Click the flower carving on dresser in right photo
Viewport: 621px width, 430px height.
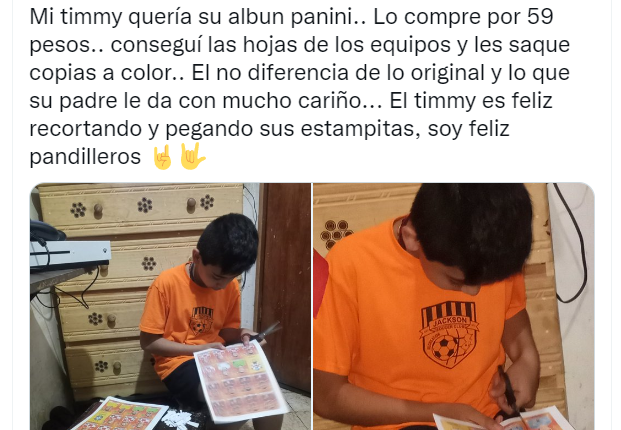[x=336, y=233]
